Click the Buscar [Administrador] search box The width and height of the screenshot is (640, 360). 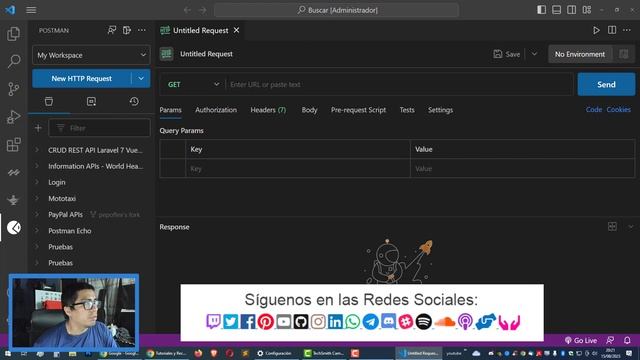point(337,10)
